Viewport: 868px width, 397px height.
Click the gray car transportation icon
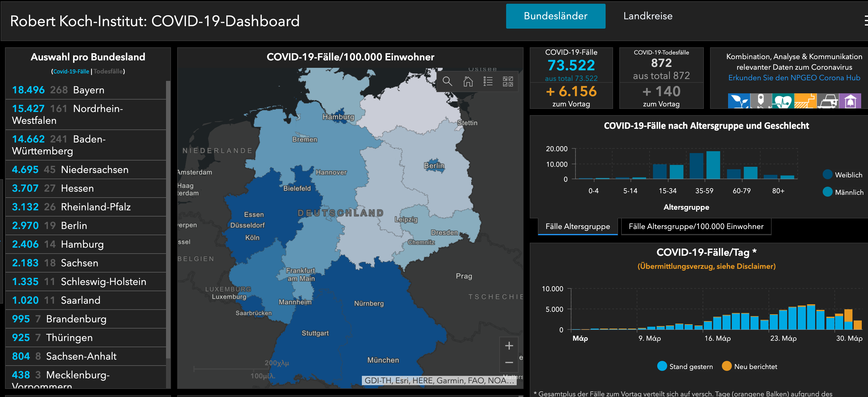[x=828, y=101]
